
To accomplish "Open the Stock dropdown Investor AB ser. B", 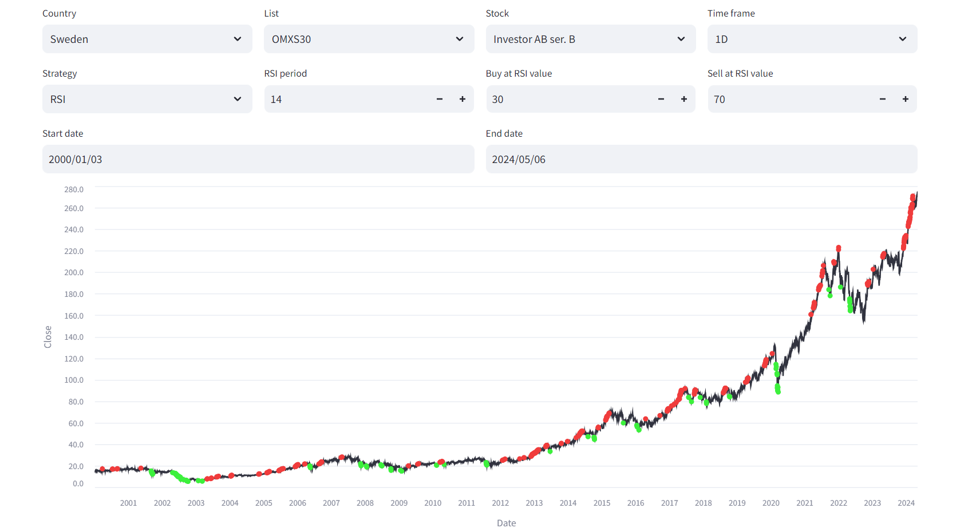I will [x=591, y=39].
